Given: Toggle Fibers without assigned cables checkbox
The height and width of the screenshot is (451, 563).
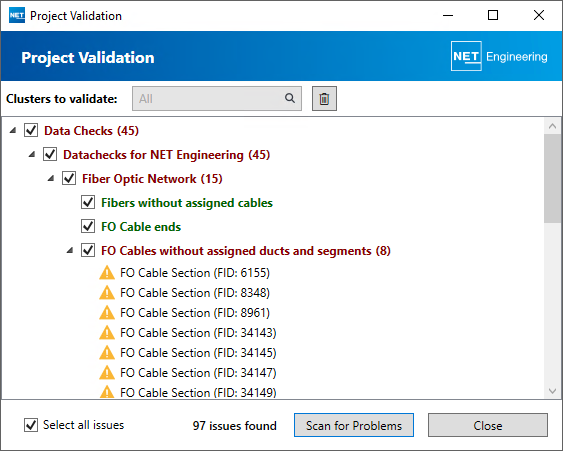Looking at the screenshot, I should click(88, 203).
